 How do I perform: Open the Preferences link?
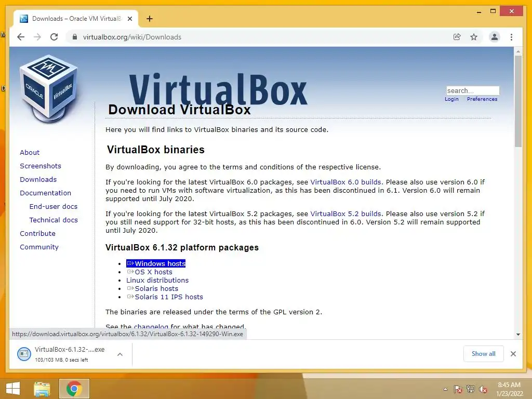482,99
